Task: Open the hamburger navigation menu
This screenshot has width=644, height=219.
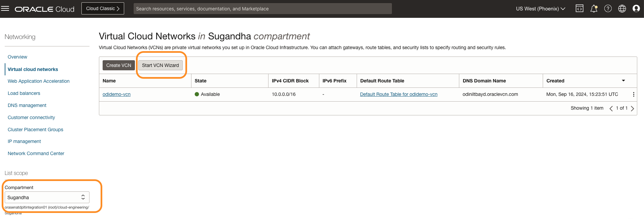Action: click(5, 8)
